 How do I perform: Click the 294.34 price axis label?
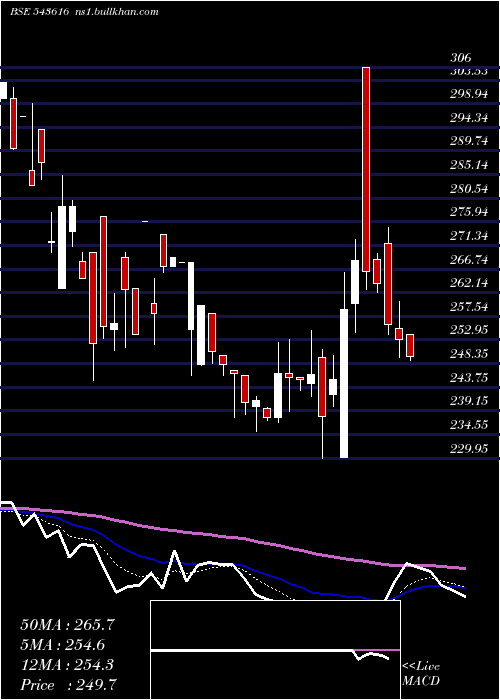pyautogui.click(x=468, y=118)
